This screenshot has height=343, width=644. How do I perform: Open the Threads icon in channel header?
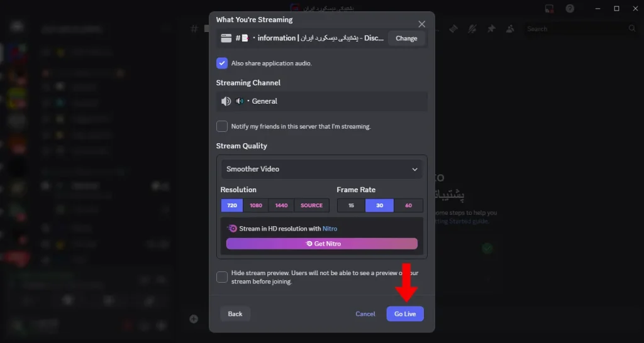(453, 29)
